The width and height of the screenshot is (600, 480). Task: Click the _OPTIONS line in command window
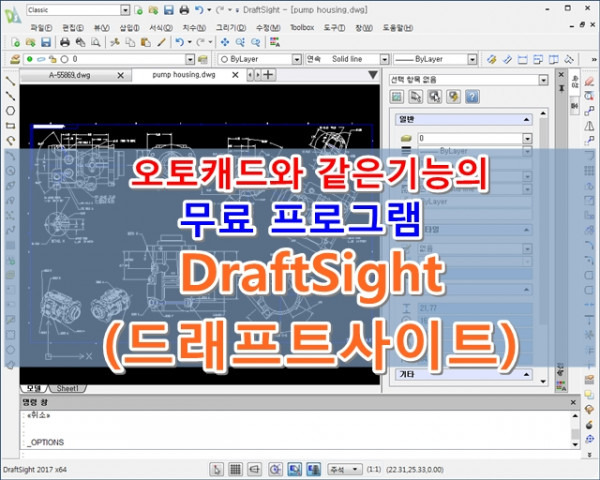click(x=45, y=442)
